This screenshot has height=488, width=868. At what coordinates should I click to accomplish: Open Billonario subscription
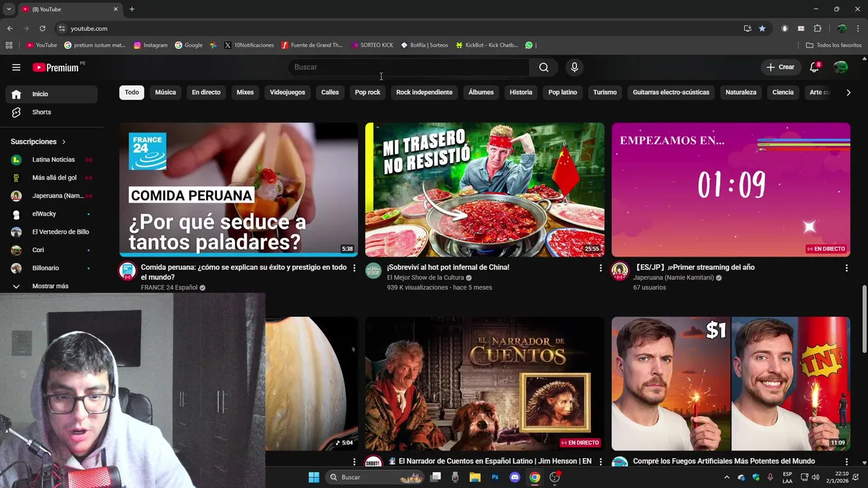click(x=52, y=268)
